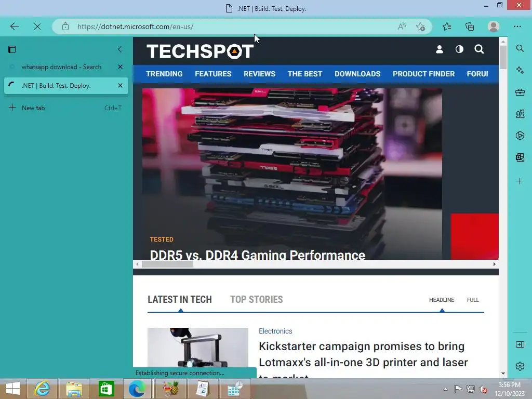
Task: Open THE BEST menu
Action: [305, 74]
